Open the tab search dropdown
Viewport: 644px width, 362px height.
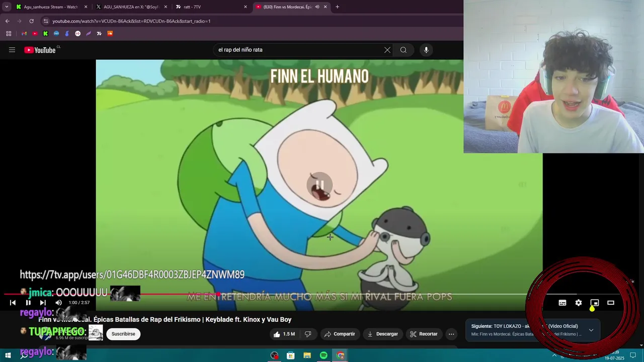tap(7, 7)
